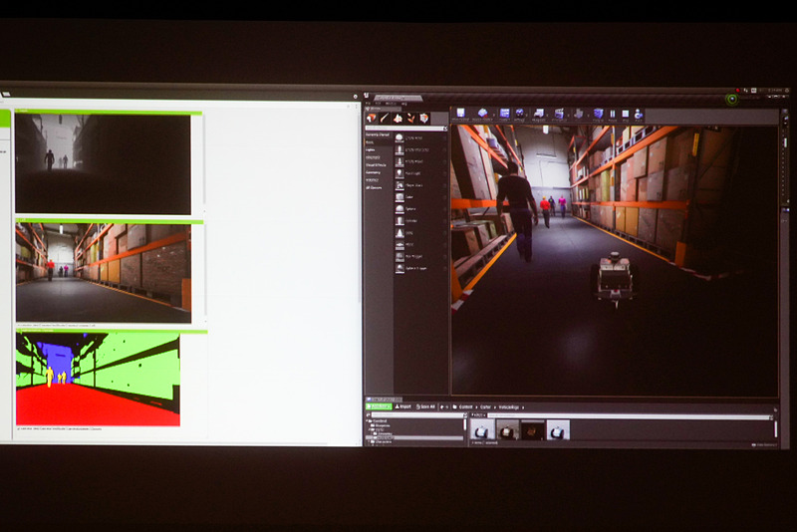This screenshot has height=532, width=797.
Task: Open Source Control from the toolbar
Action: [x=482, y=114]
